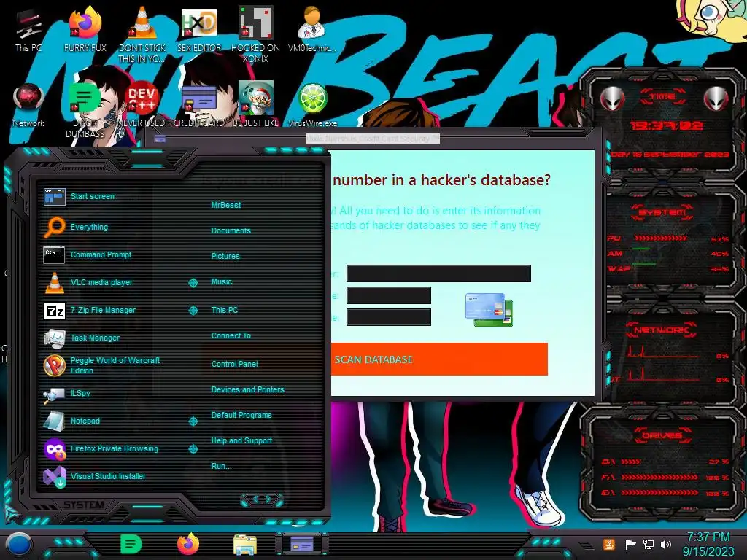This screenshot has height=560, width=747.
Task: Open green chat app on taskbar
Action: 131,545
